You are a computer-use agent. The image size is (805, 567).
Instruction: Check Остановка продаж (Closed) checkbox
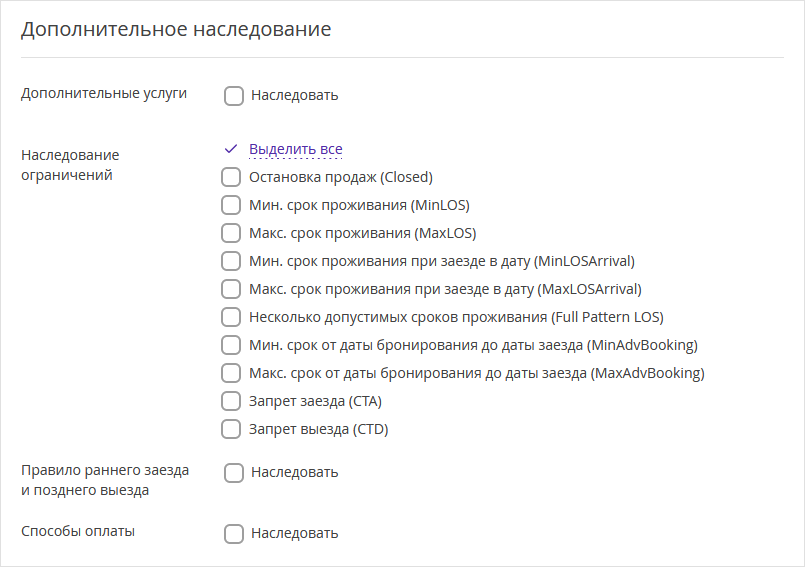pos(231,177)
